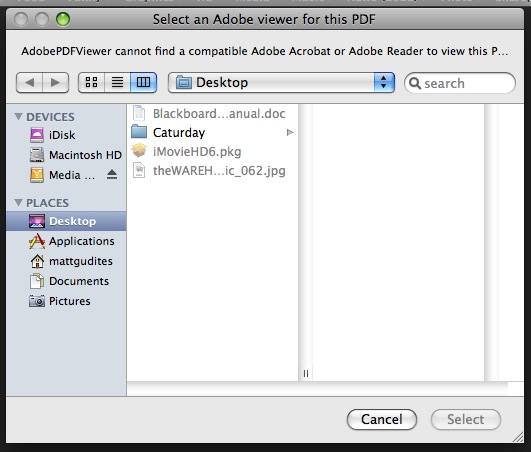Click the iDisk drive icon
The image size is (531, 452).
(x=37, y=135)
